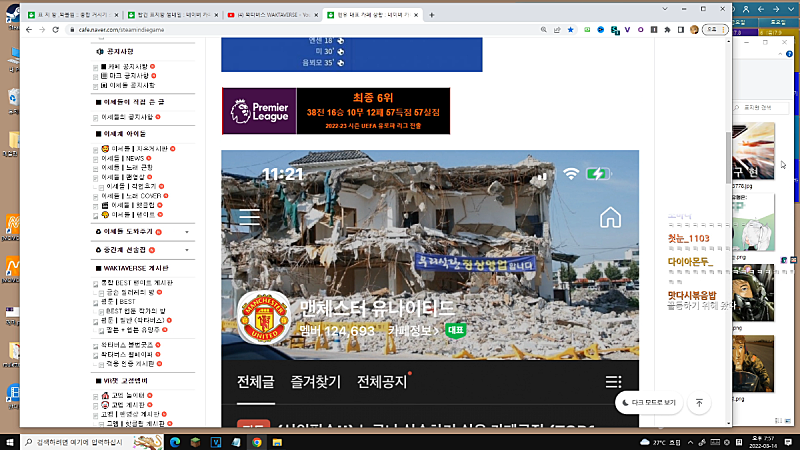
Task: Expand the 이세돌 도와주기 section arrow
Action: (187, 232)
